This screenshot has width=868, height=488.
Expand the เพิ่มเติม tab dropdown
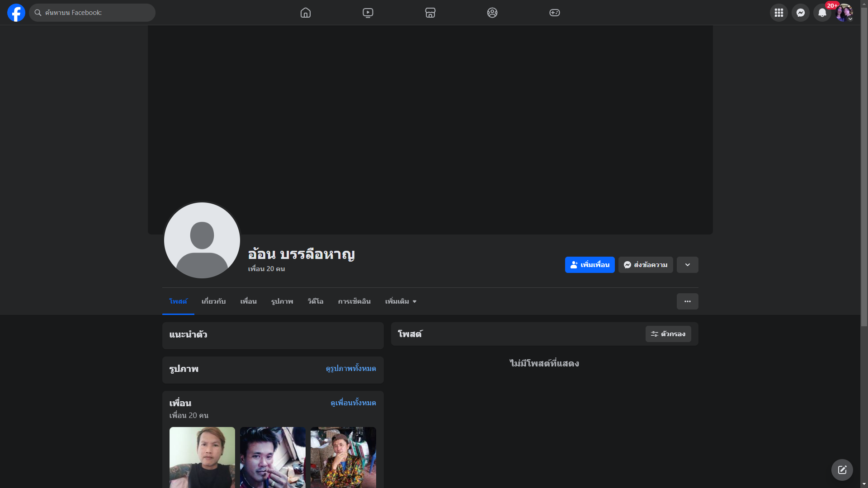coord(401,301)
